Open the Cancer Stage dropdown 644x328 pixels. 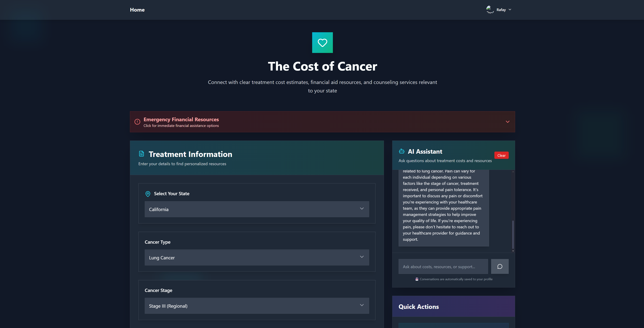256,306
